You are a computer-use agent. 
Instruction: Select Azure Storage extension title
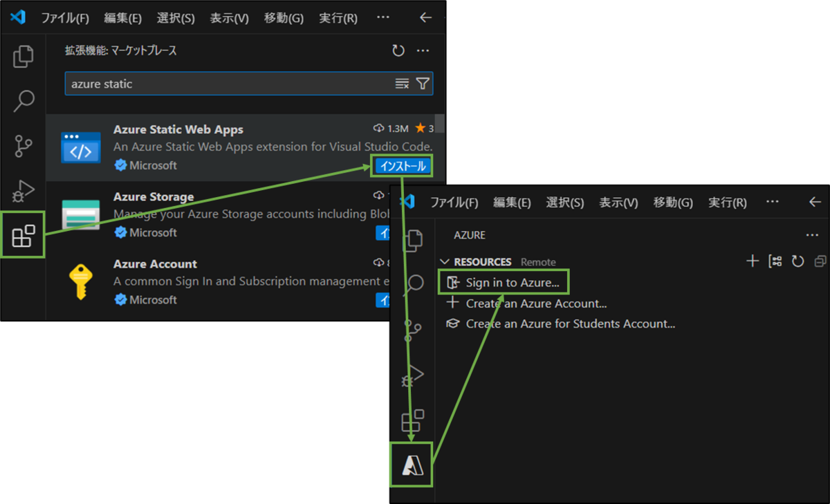coord(154,197)
